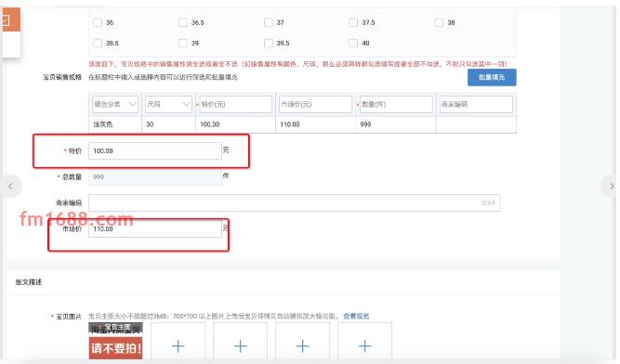The image size is (620, 364).
Task: Click the size 30 table cell
Action: [x=168, y=124]
